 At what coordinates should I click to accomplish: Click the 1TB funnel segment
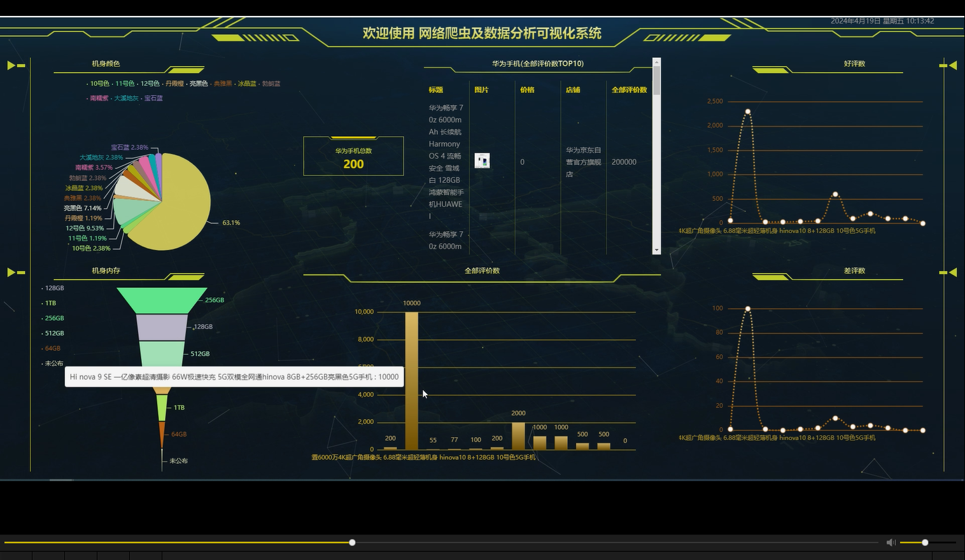tap(162, 407)
